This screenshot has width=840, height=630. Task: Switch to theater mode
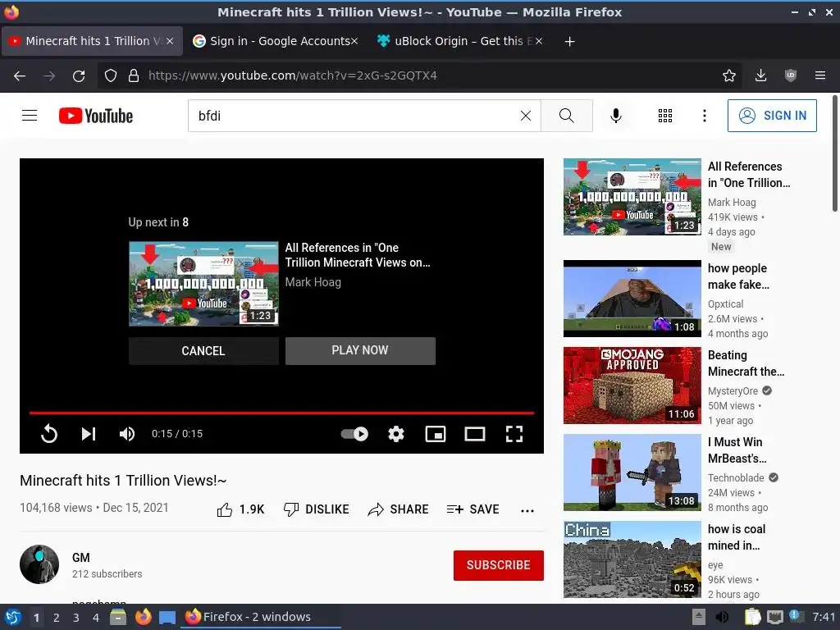(x=475, y=433)
